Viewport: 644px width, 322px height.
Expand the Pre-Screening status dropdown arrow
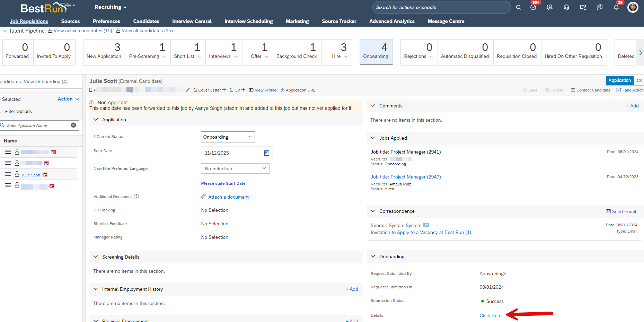[x=164, y=56]
